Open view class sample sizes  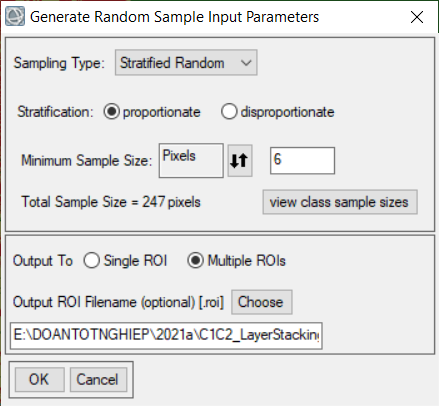(x=340, y=202)
